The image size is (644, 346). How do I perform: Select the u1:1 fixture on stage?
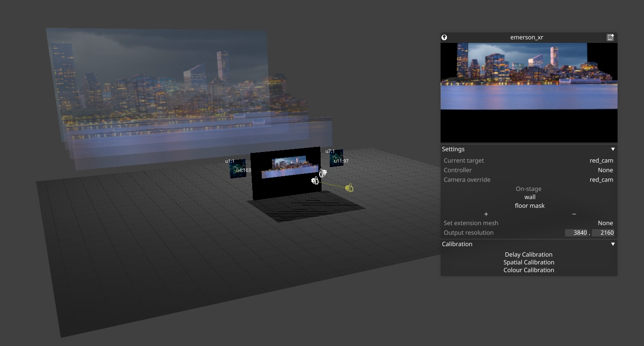coord(238,169)
